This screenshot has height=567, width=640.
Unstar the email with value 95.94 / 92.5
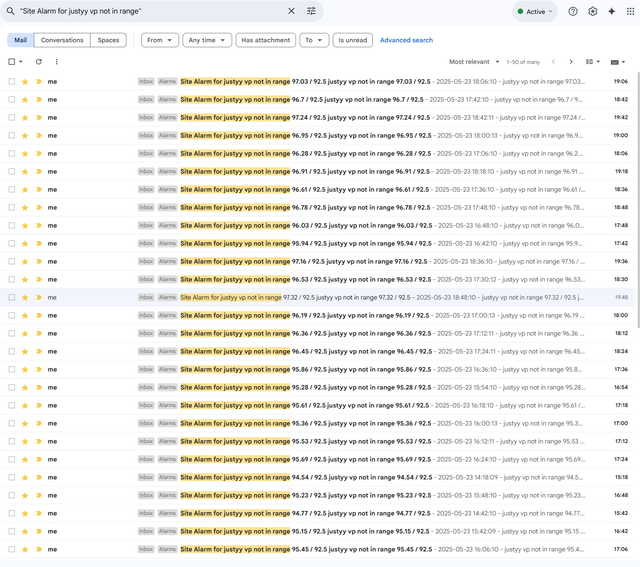[x=25, y=244]
